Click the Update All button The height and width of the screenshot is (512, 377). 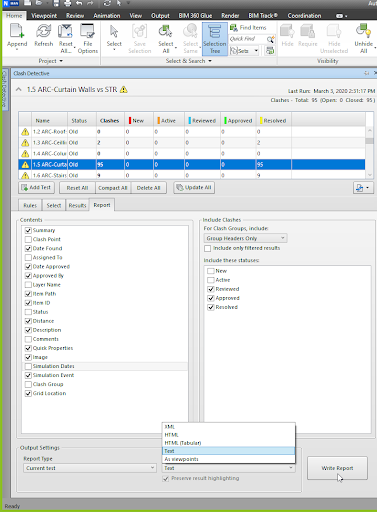pos(194,188)
